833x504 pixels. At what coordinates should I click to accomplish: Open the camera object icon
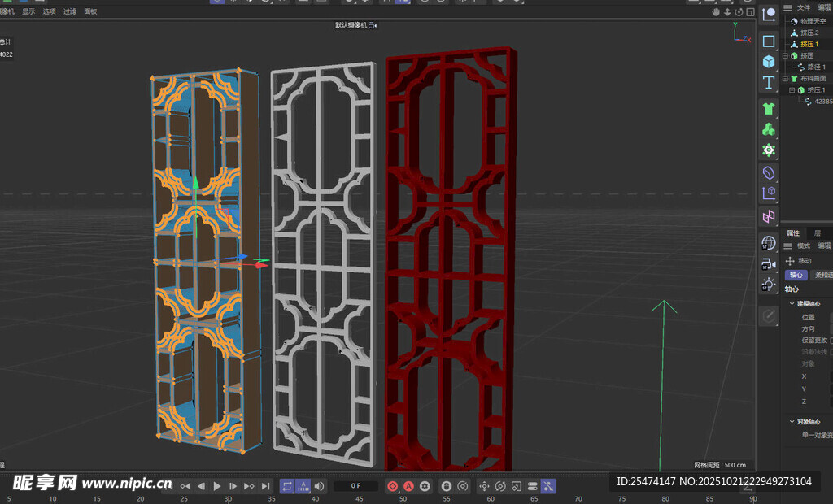[x=769, y=263]
